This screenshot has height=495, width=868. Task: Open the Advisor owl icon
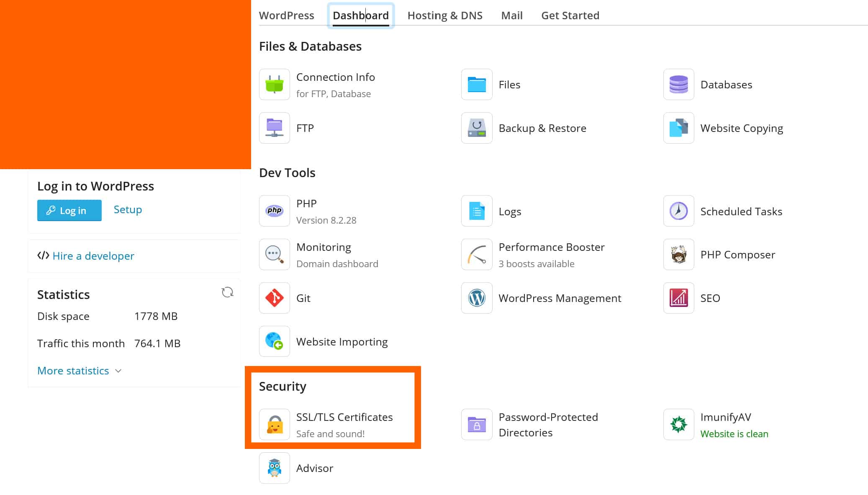click(275, 468)
